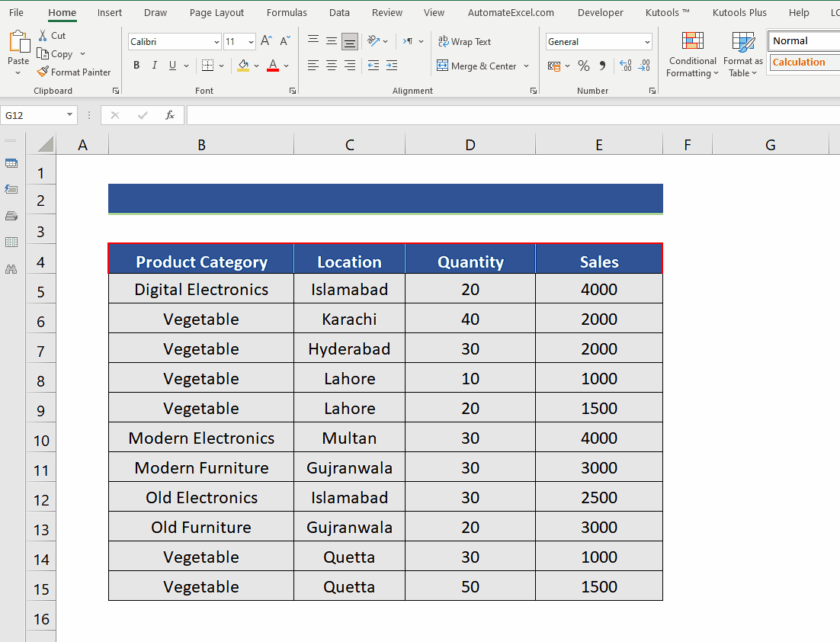Toggle bold formatting
Image resolution: width=840 pixels, height=642 pixels.
(x=136, y=66)
